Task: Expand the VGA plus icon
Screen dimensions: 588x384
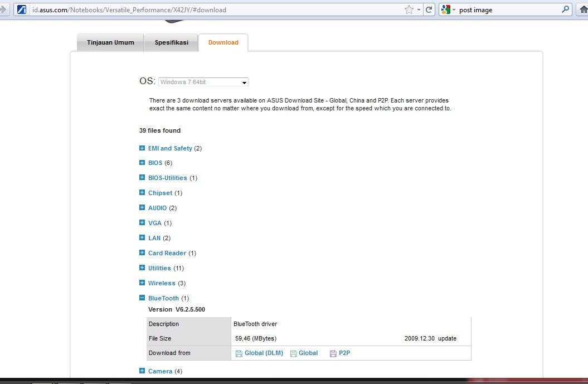Action: coord(142,222)
